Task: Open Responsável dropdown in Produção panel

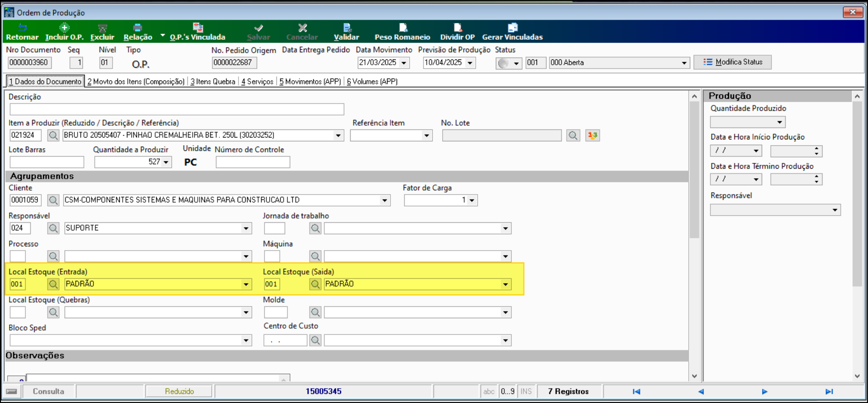Action: pyautogui.click(x=834, y=210)
